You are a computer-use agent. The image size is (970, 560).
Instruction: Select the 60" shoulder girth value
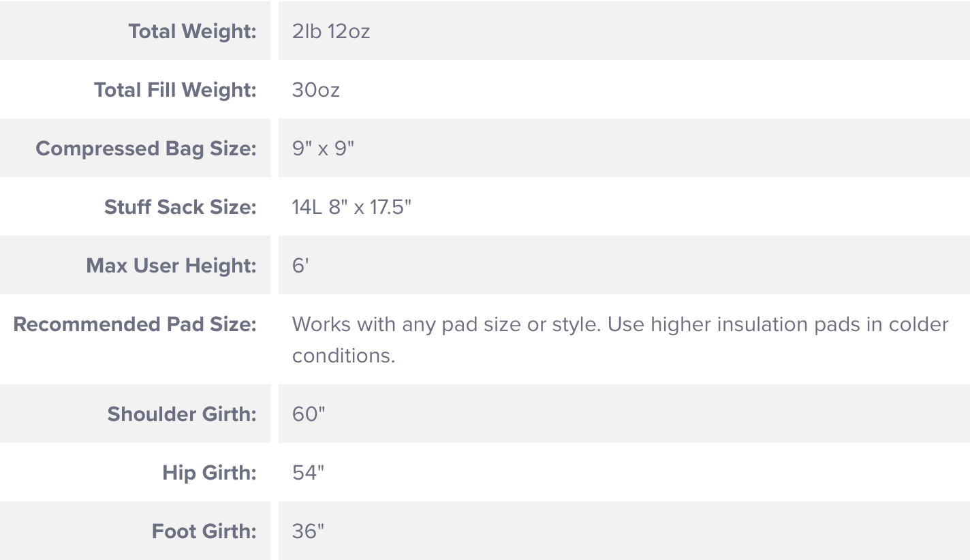(309, 414)
